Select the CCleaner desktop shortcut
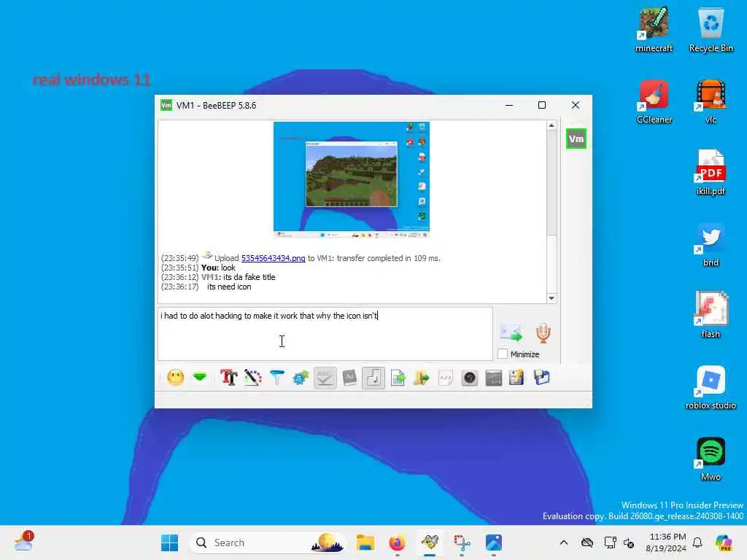This screenshot has height=560, width=747. click(x=654, y=101)
